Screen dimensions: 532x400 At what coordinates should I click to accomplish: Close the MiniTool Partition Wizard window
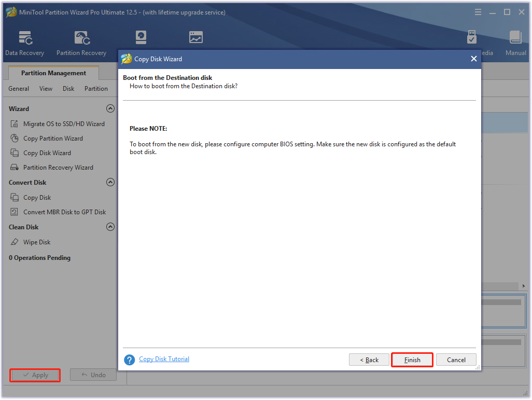[522, 12]
